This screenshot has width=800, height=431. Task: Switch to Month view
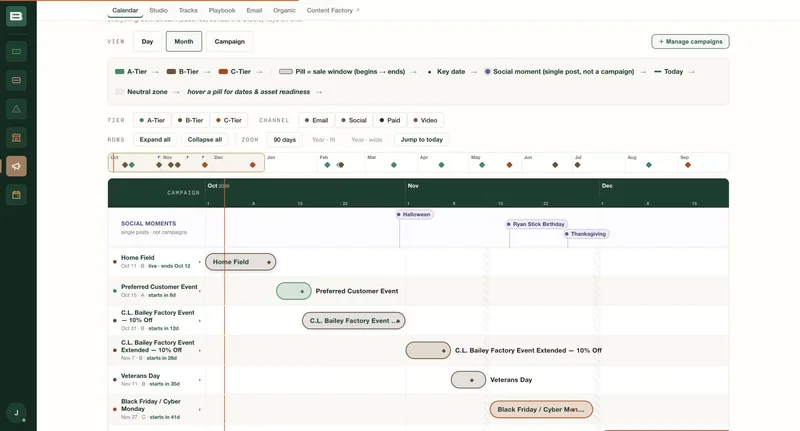click(184, 42)
